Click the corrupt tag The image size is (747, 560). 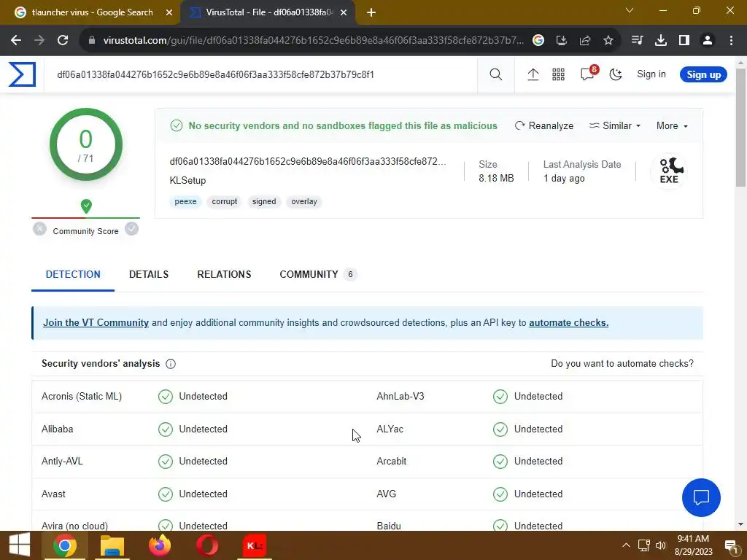[225, 201]
